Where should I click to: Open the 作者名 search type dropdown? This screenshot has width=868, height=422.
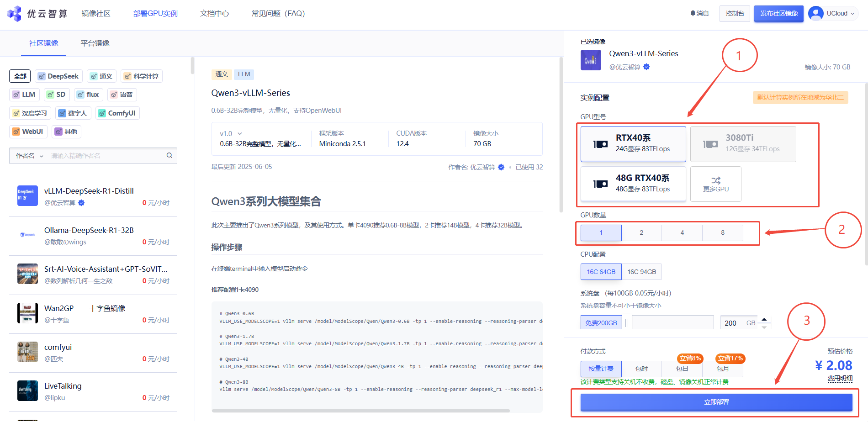[x=29, y=156]
